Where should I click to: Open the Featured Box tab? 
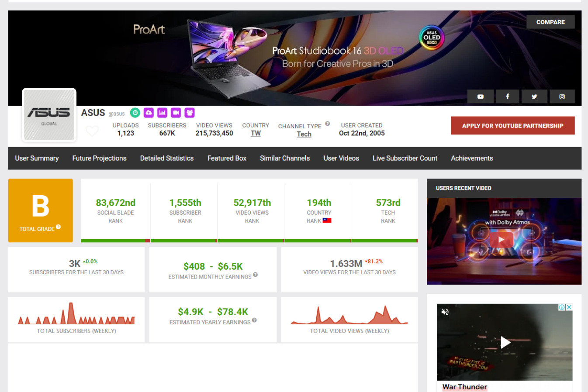tap(227, 158)
